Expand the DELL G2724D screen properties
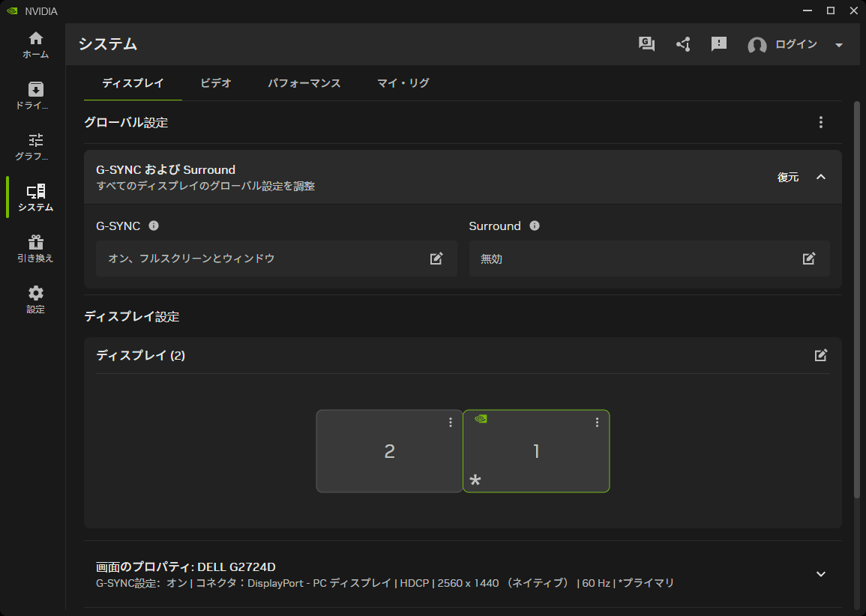Image resolution: width=866 pixels, height=616 pixels. 821,574
